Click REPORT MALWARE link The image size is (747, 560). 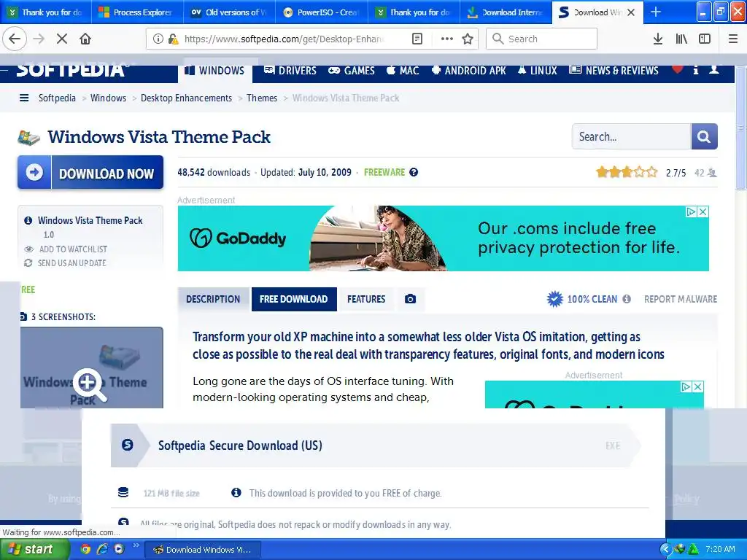681,299
